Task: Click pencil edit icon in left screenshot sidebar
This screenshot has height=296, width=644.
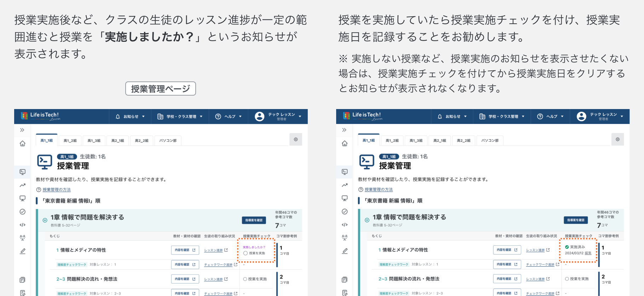Action: (22, 251)
